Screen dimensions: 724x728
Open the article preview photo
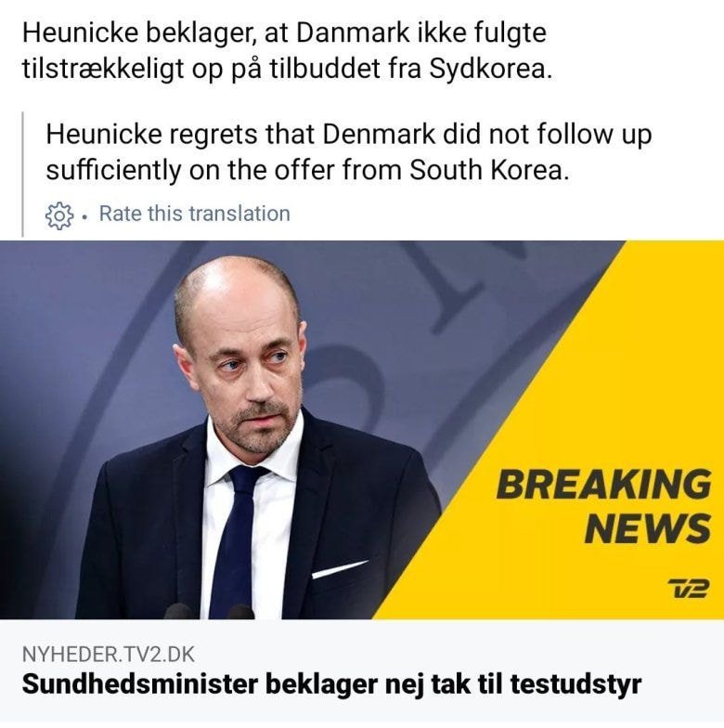tap(362, 430)
